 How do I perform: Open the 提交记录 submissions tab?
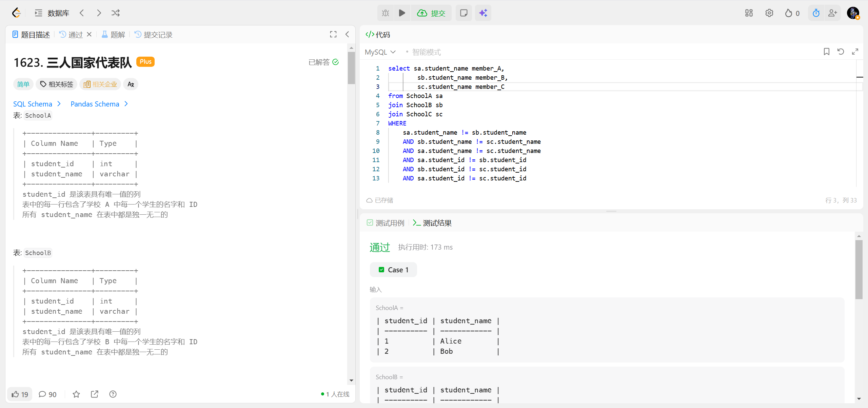click(x=154, y=35)
